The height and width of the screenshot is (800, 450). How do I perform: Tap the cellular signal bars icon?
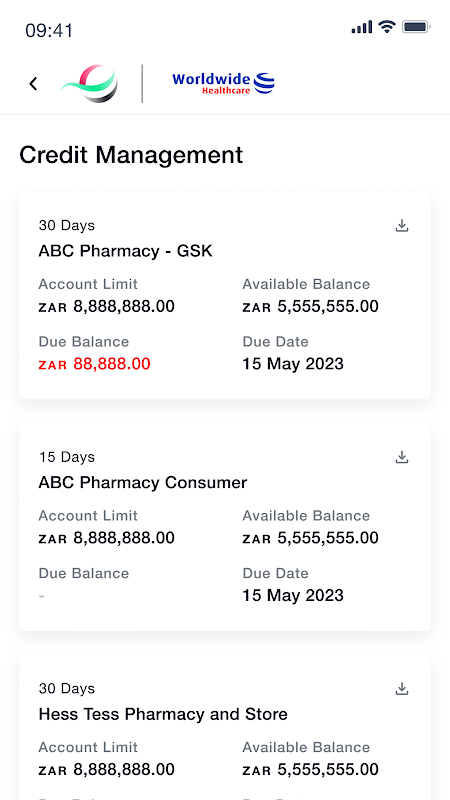(362, 27)
